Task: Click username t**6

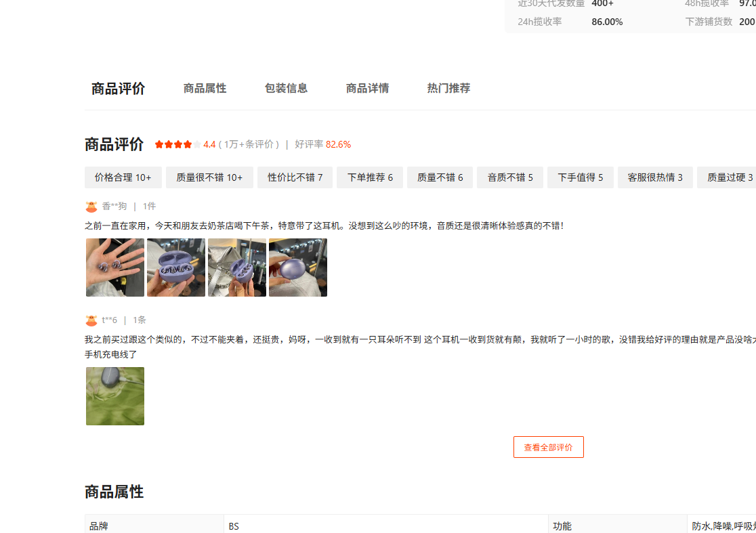Action: (x=110, y=320)
